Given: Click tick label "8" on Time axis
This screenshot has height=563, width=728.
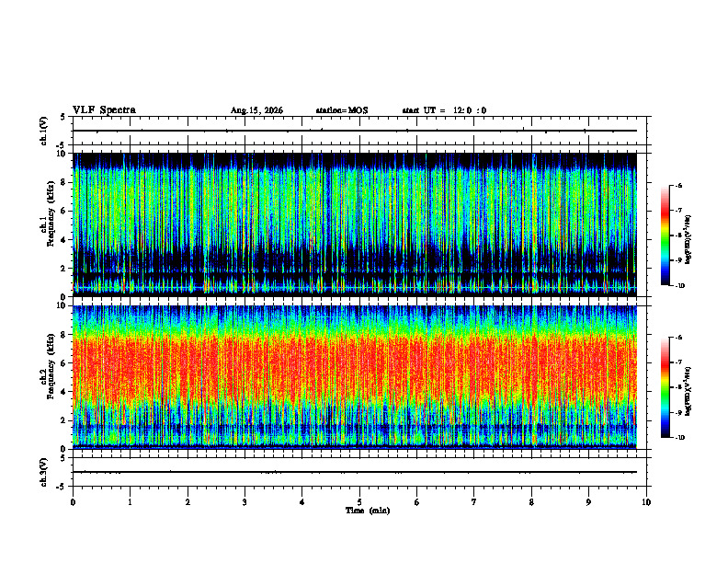Looking at the screenshot, I should click(531, 502).
